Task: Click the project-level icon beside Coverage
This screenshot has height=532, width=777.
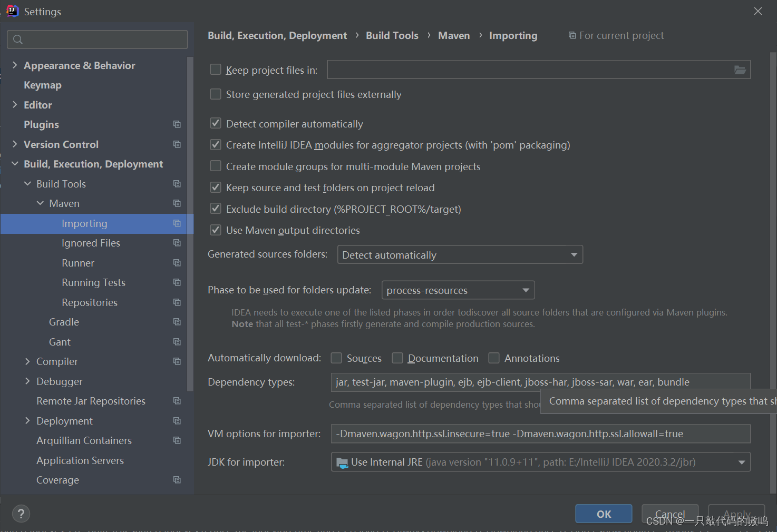Action: [x=177, y=480]
